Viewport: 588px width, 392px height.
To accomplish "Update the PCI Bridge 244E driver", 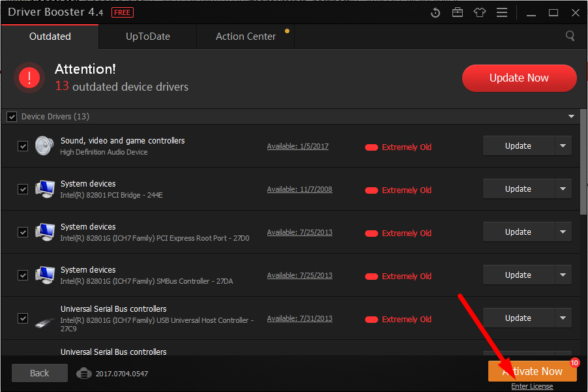I will [x=519, y=188].
